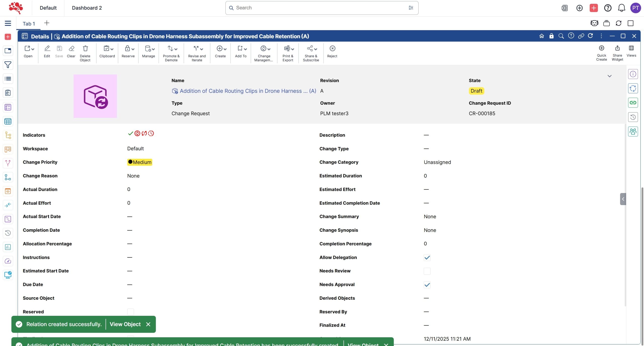Switch to Dashboard 2 tab
This screenshot has width=644, height=346.
(87, 8)
